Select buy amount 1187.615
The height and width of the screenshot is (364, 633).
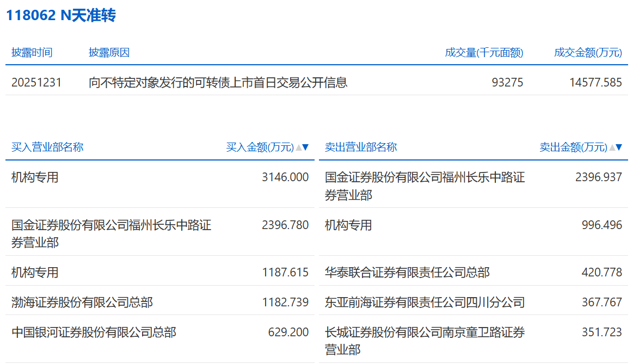coord(285,273)
